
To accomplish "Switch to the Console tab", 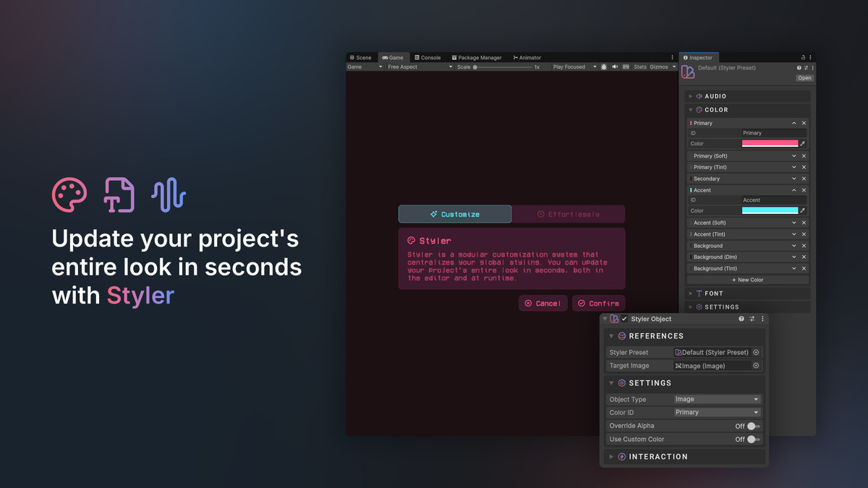I will (x=427, y=57).
